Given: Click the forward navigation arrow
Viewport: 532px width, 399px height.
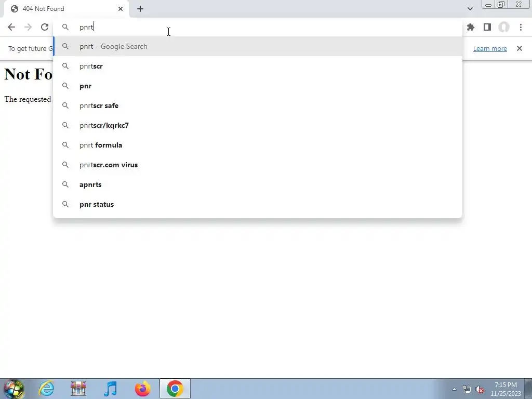Looking at the screenshot, I should (28, 27).
